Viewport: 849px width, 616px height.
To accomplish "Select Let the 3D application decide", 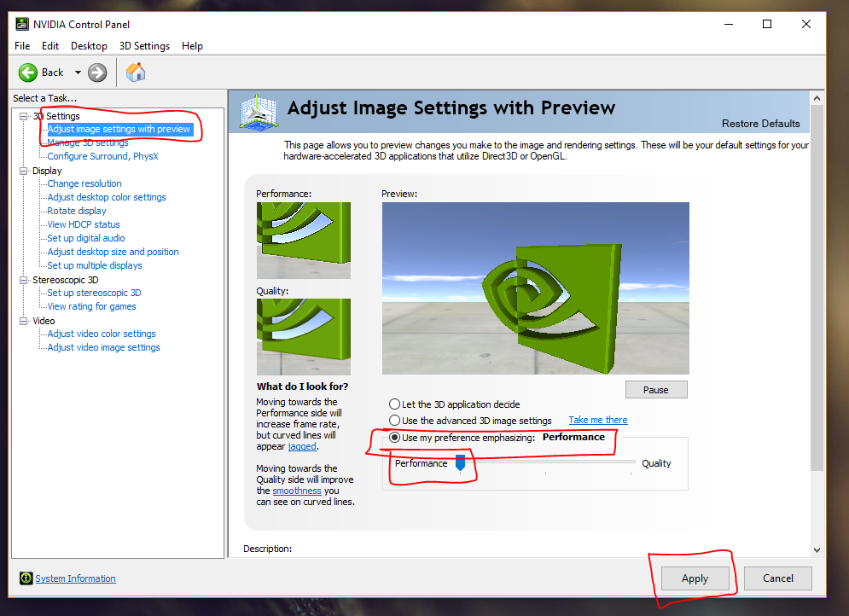I will pos(395,404).
